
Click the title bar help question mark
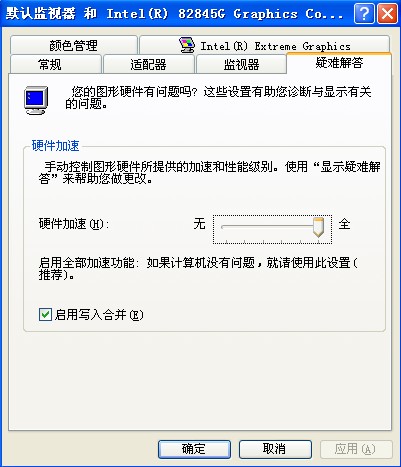pos(364,14)
